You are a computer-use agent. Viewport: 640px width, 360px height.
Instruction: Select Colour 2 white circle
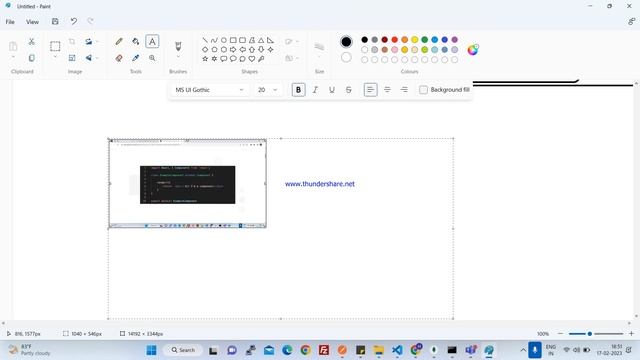[346, 58]
